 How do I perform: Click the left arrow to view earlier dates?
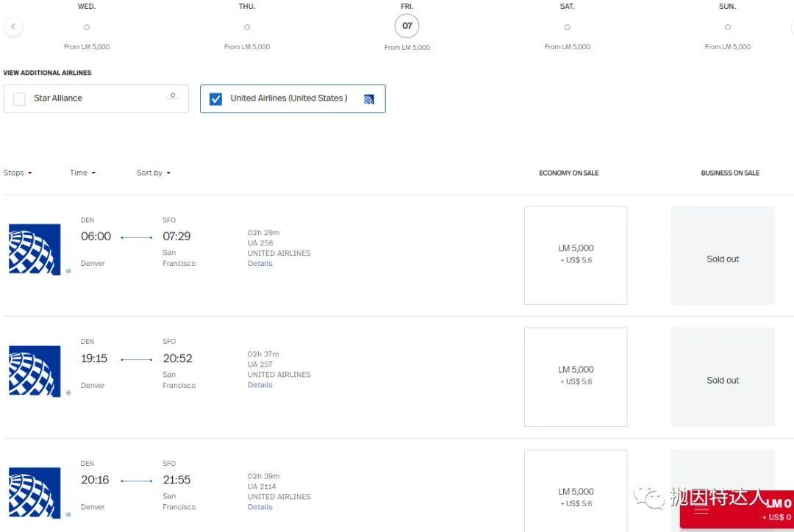tap(13, 26)
